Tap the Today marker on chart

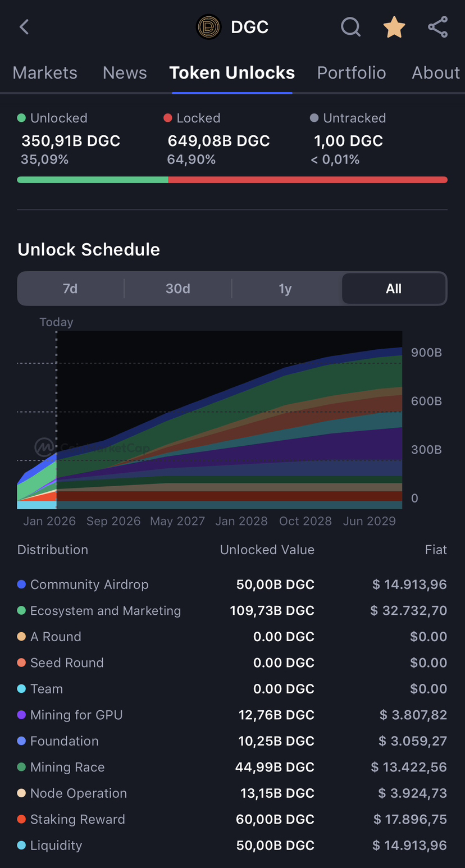56,322
